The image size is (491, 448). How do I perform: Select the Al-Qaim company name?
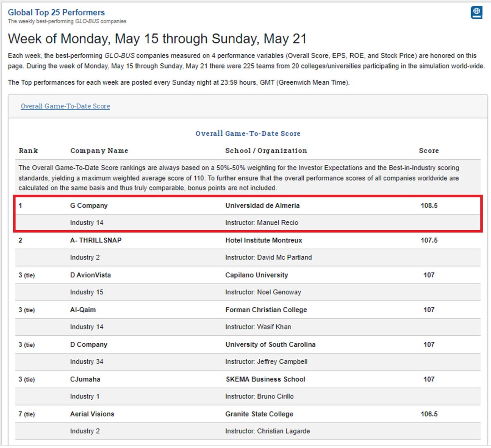(83, 310)
